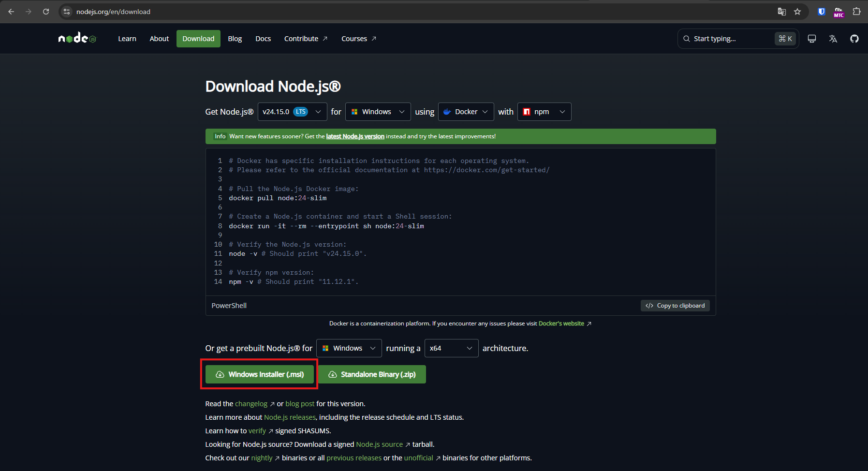This screenshot has width=868, height=471.
Task: Open the About nav item
Action: tap(159, 39)
